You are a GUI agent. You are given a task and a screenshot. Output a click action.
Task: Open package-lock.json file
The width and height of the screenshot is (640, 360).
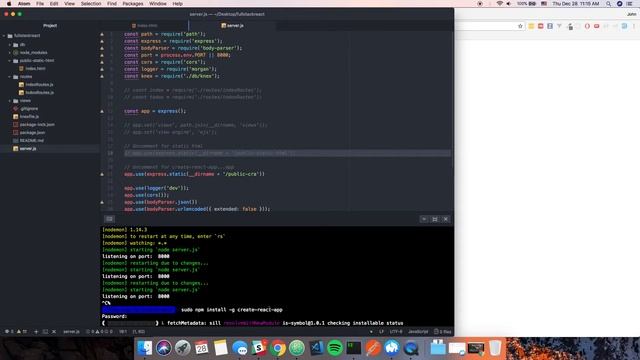[x=37, y=124]
